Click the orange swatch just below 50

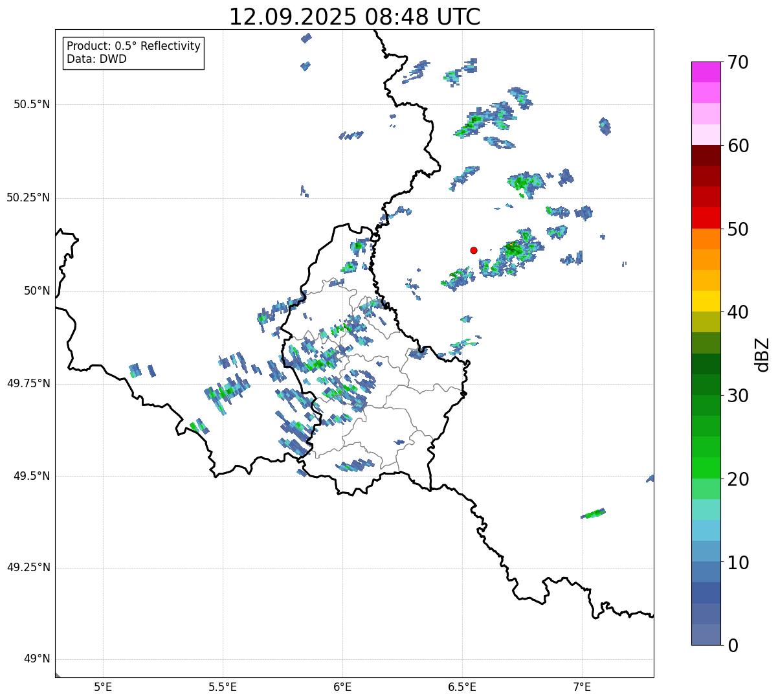pos(706,239)
